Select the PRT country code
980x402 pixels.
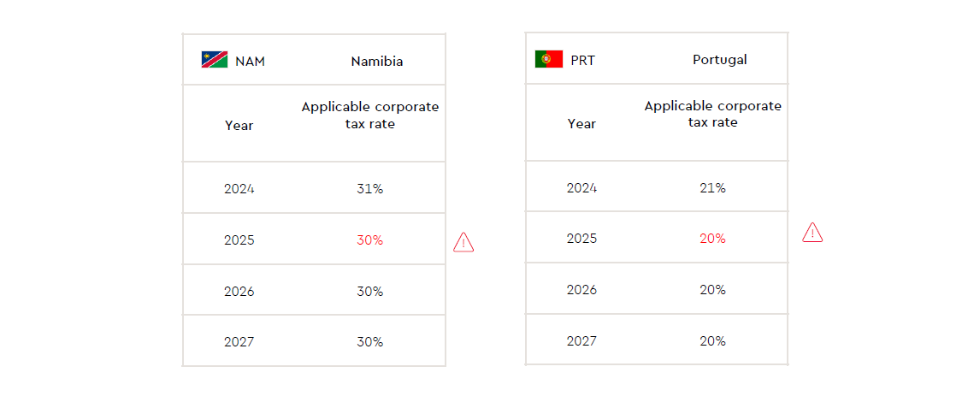pyautogui.click(x=582, y=61)
